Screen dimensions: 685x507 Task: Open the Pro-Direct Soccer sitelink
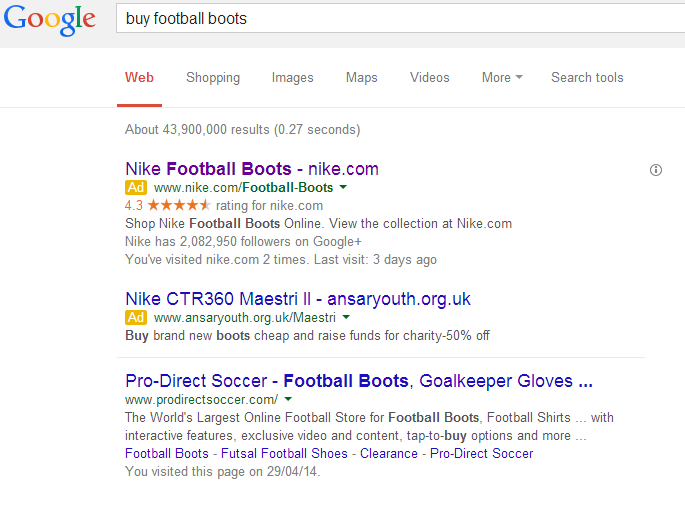pyautogui.click(x=481, y=453)
